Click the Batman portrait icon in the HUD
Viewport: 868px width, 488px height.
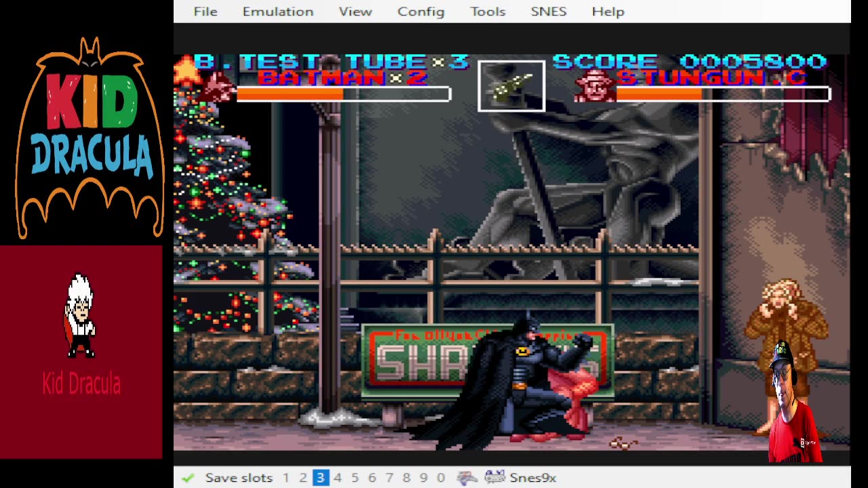point(219,88)
